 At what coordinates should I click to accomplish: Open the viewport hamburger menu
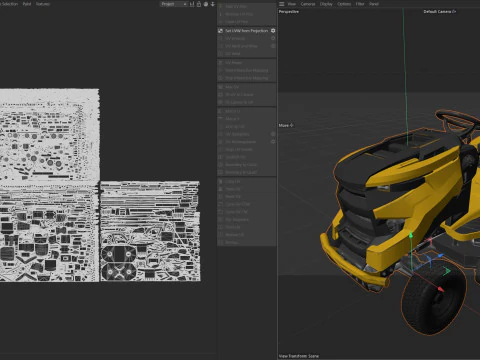tap(282, 4)
